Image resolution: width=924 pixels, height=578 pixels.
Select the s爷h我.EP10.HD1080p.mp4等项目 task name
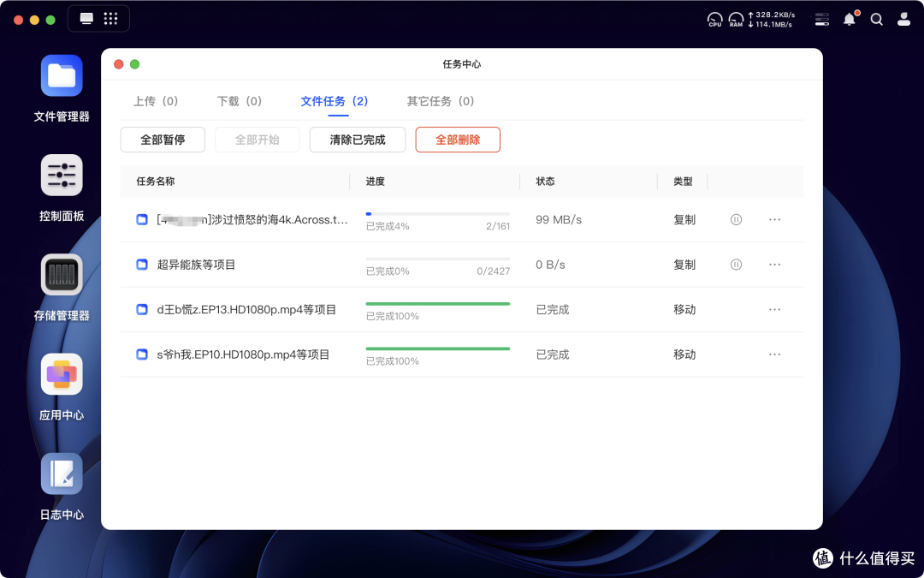point(243,355)
